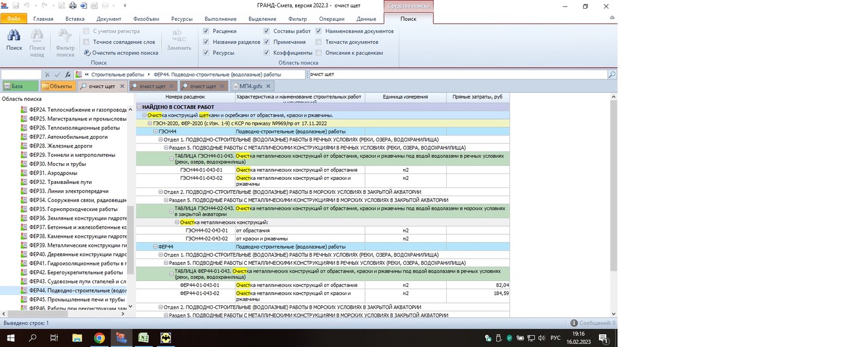Uncheck the Расценки search area checkbox

click(206, 31)
